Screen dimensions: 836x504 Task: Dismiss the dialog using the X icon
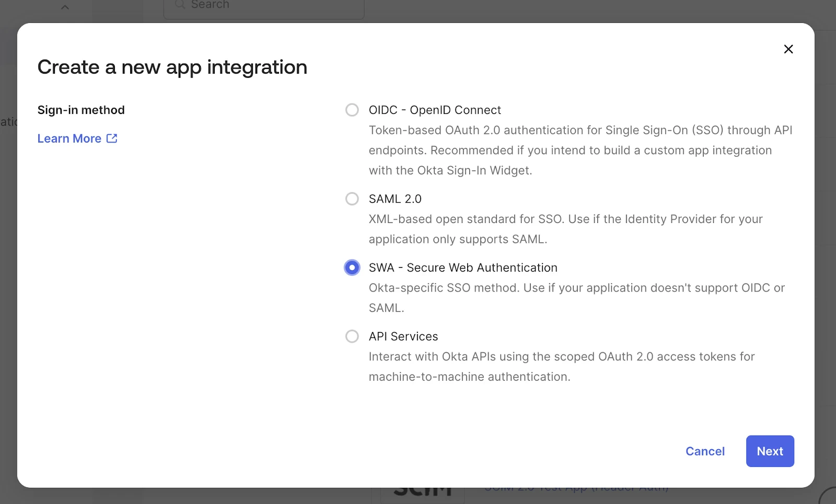[788, 49]
